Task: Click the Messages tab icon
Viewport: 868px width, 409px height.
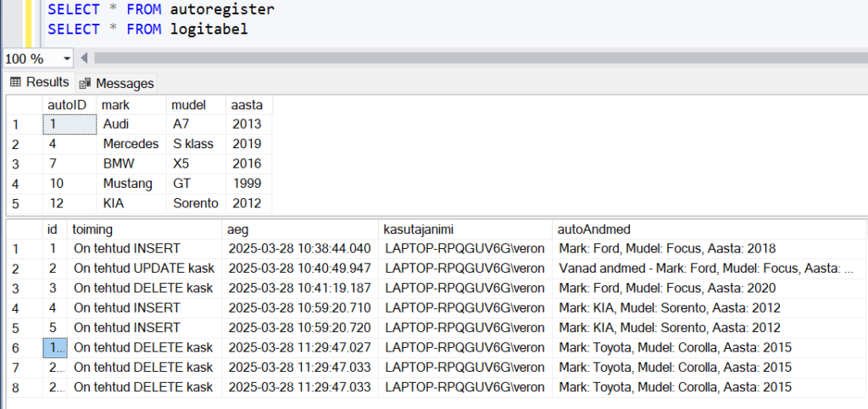Action: (85, 84)
